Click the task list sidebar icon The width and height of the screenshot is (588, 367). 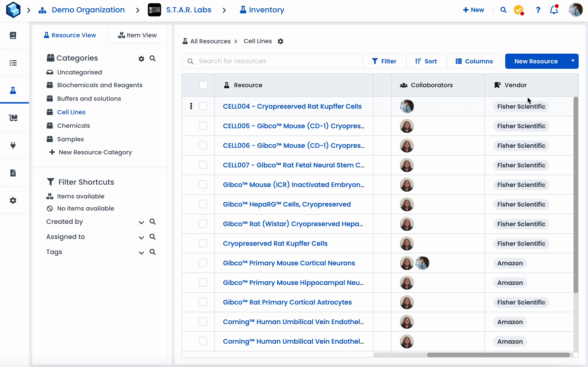coord(13,63)
